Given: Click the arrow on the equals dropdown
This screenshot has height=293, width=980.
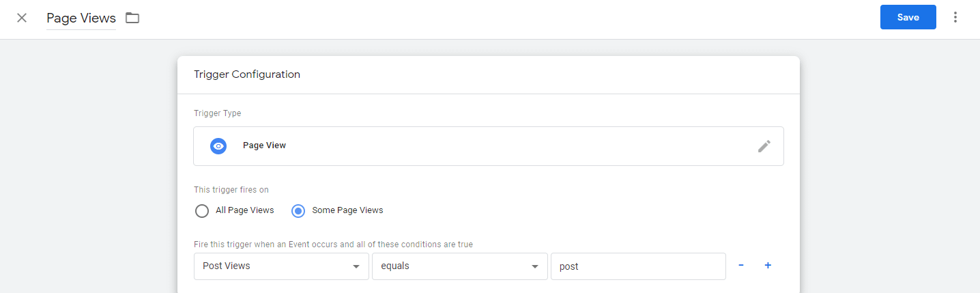Looking at the screenshot, I should coord(534,266).
